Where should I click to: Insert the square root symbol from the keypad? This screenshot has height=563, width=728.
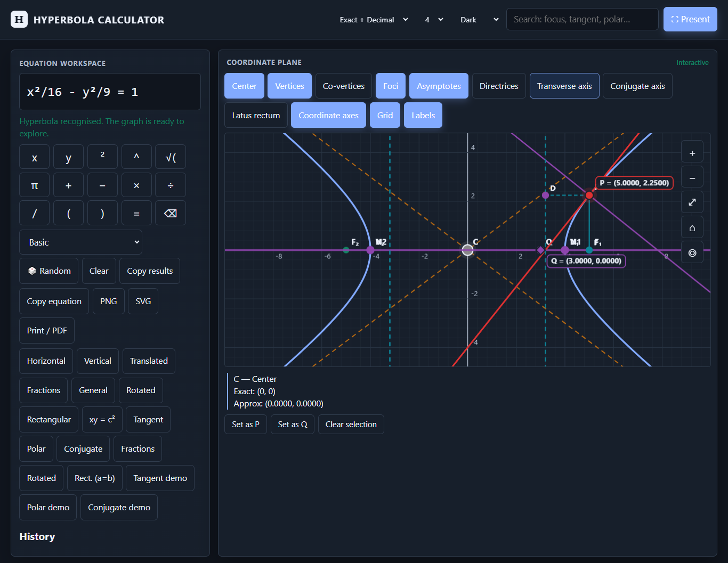171,157
